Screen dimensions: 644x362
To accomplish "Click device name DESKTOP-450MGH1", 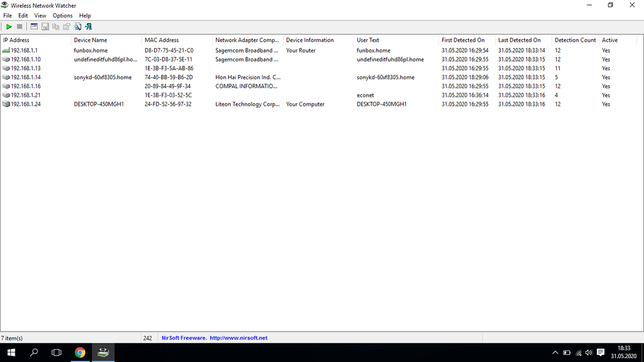I will coord(99,104).
